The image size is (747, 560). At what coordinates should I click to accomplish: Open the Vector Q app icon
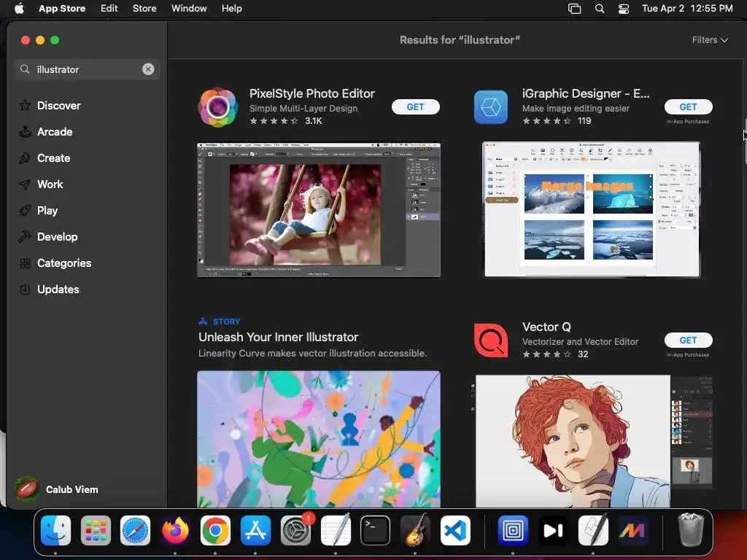tap(491, 341)
